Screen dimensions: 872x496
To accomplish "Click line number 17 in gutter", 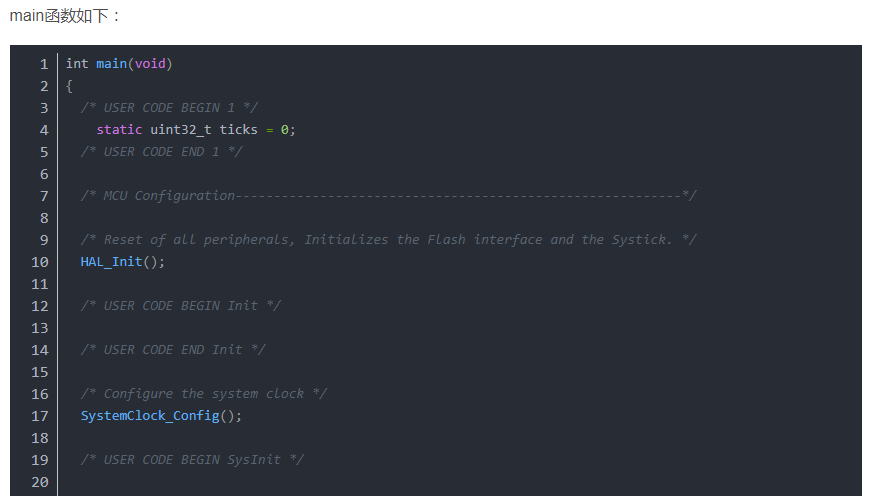I will point(39,416).
